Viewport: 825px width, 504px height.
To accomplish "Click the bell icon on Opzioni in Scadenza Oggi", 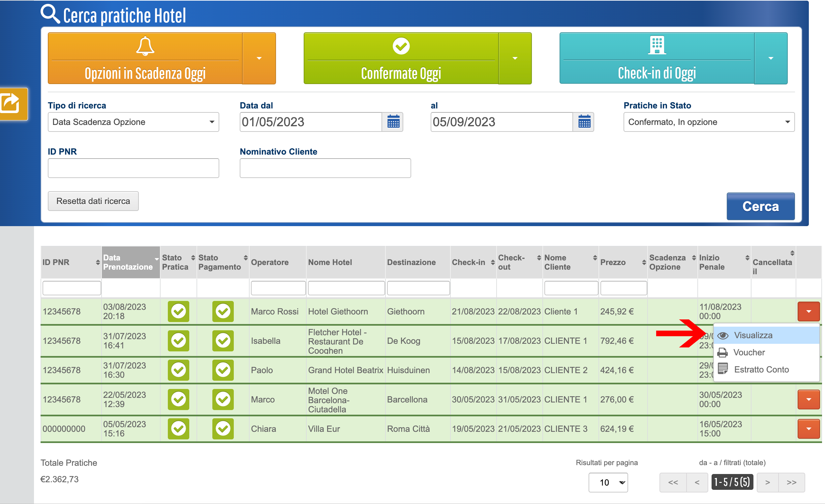I will 145,46.
